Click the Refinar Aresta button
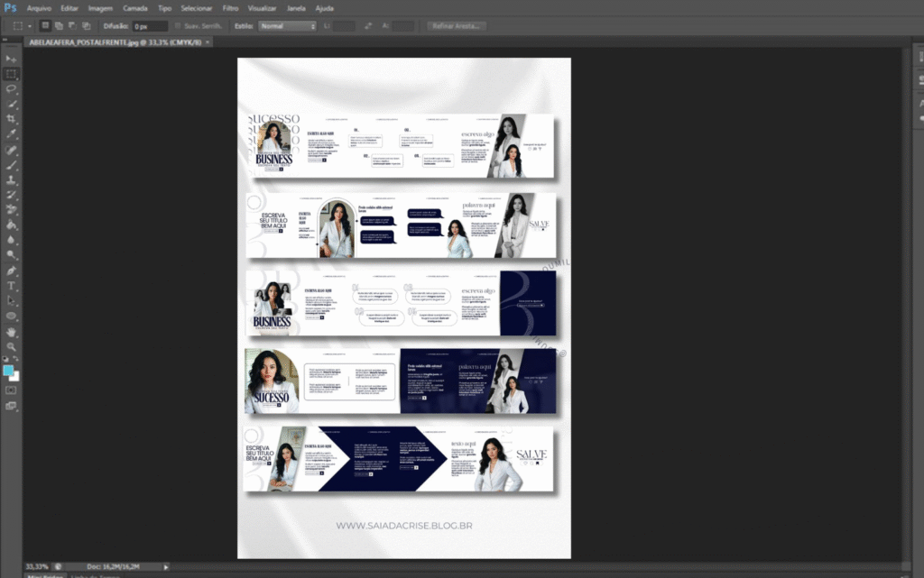Screen dimensions: 924x578 pyautogui.click(x=458, y=26)
